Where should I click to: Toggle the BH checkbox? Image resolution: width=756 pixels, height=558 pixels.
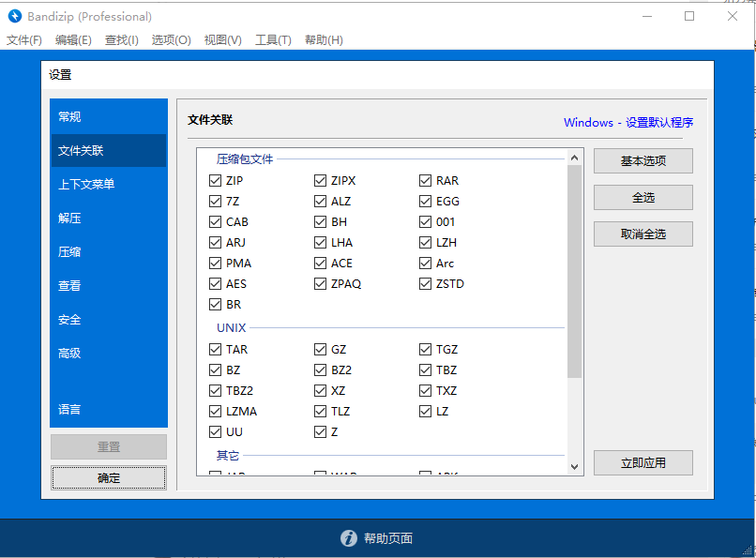click(320, 221)
